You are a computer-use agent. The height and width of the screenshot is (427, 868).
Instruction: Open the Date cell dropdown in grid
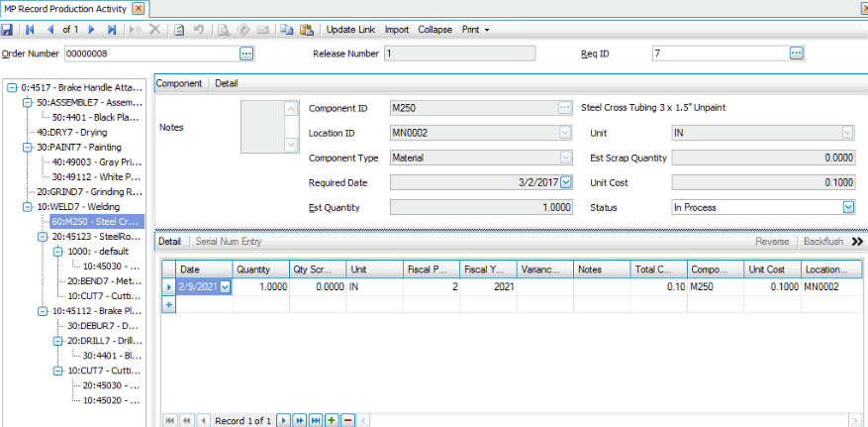[225, 286]
